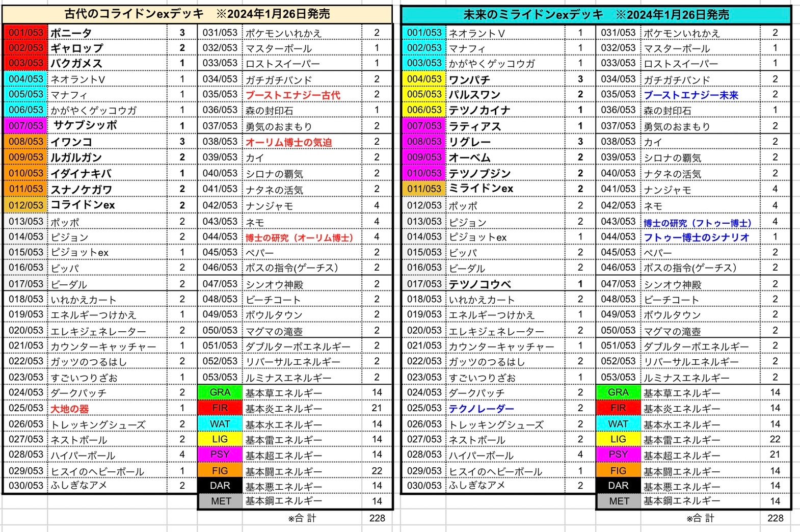The image size is (800, 532).
Task: Click the red FIR cell in コライドン deck
Action: click(220, 408)
